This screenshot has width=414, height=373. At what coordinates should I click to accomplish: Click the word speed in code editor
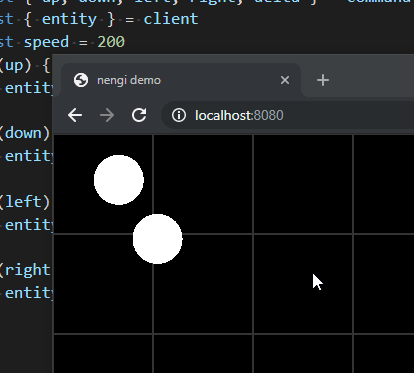click(46, 42)
